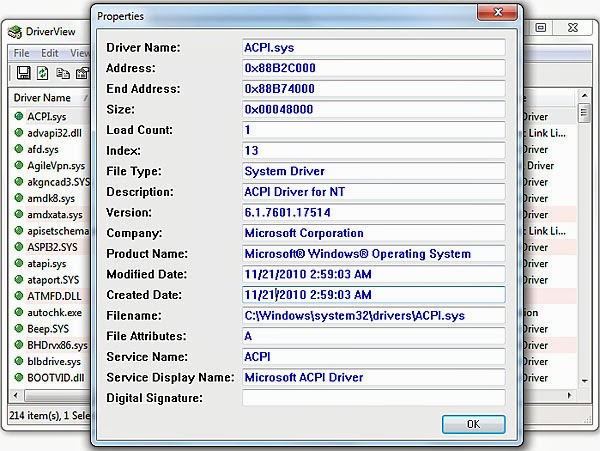Click the Service Name field ACPI
The image size is (600, 451).
pyautogui.click(x=373, y=357)
